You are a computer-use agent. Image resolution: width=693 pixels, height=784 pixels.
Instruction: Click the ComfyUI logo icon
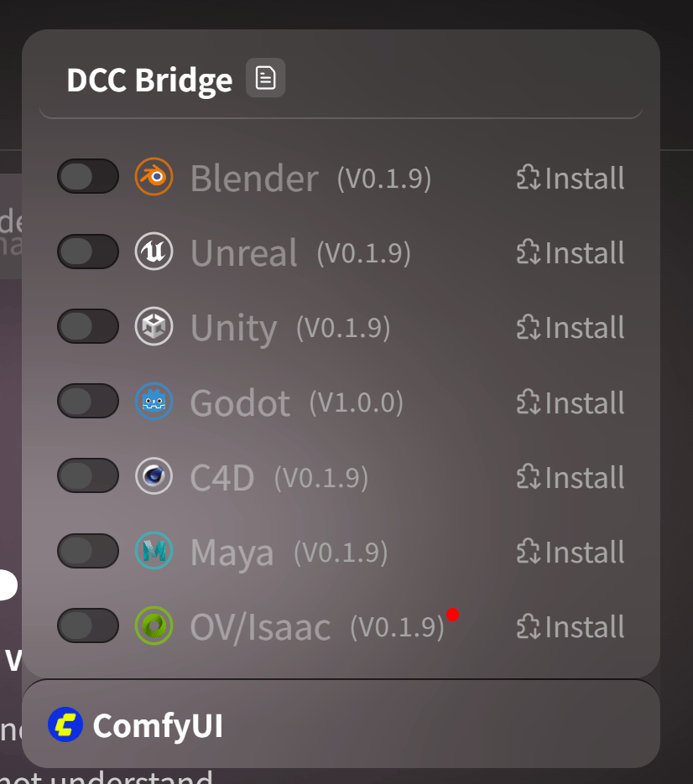(x=65, y=724)
